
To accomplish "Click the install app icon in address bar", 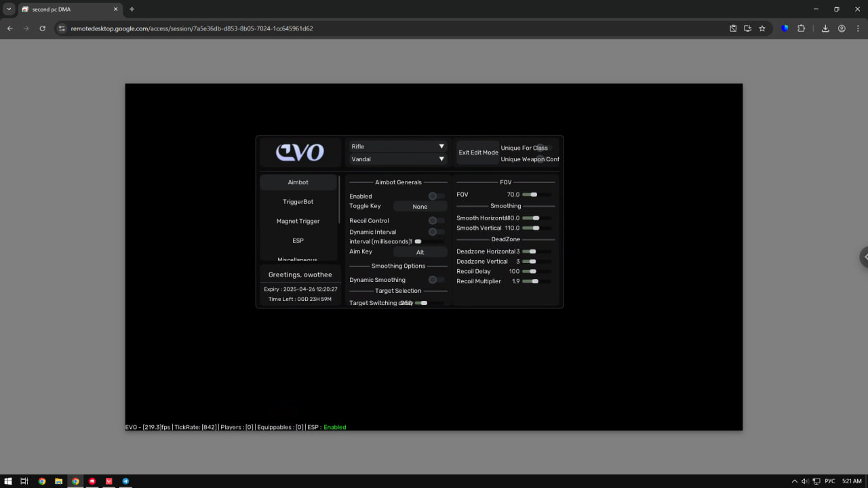I will 747,28.
